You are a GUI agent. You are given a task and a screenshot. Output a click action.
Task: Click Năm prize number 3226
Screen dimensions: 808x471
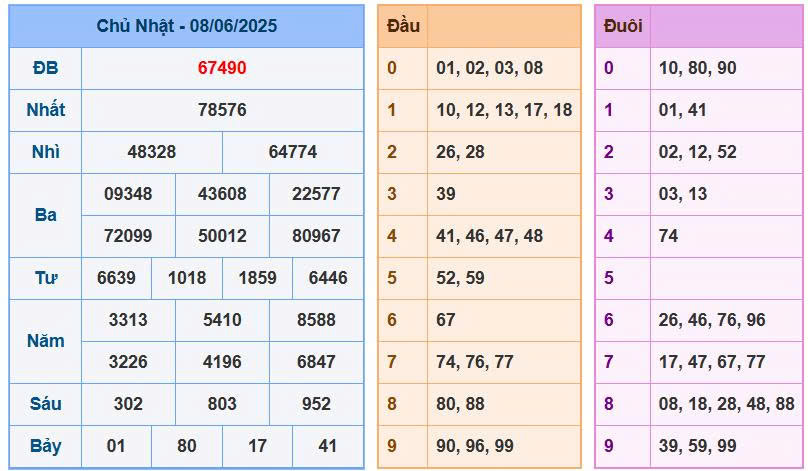[x=128, y=362]
